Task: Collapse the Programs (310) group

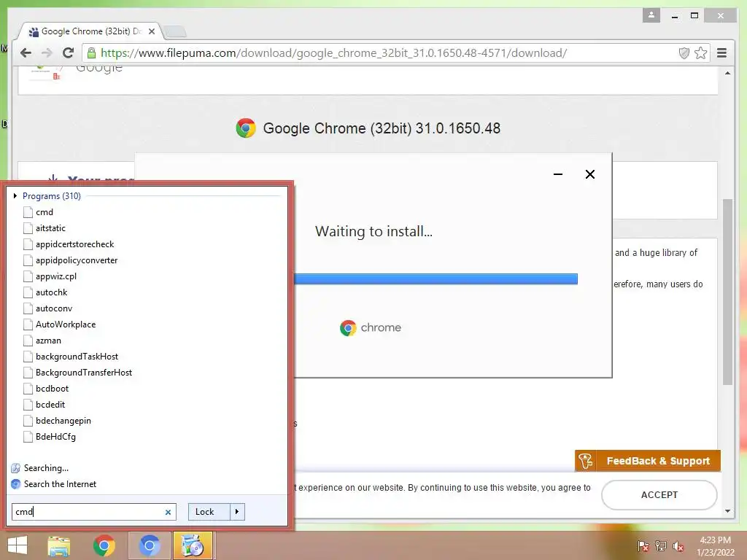Action: [x=15, y=195]
